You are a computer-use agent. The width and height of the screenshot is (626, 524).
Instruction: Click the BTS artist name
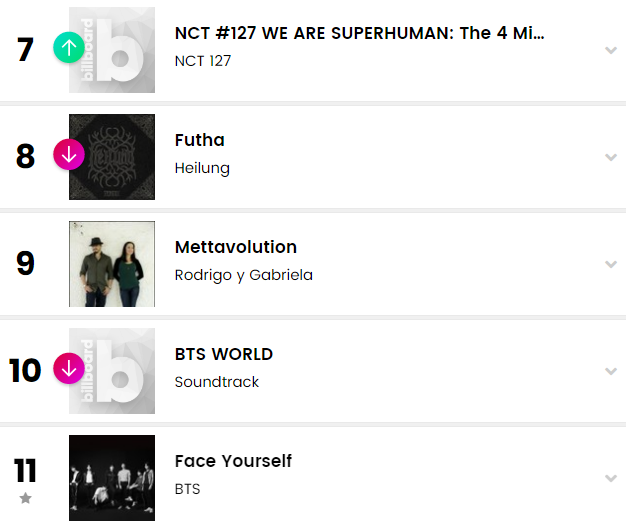[187, 489]
